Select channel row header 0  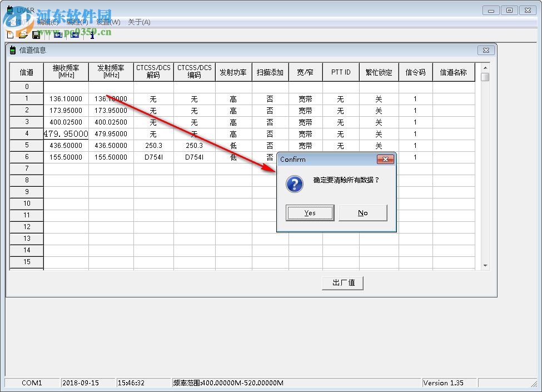(x=27, y=87)
